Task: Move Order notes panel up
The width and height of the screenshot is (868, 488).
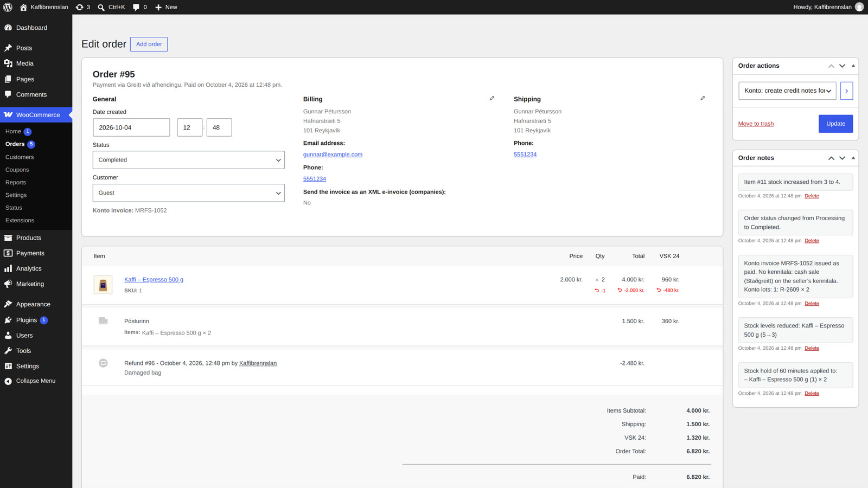Action: pyautogui.click(x=831, y=158)
